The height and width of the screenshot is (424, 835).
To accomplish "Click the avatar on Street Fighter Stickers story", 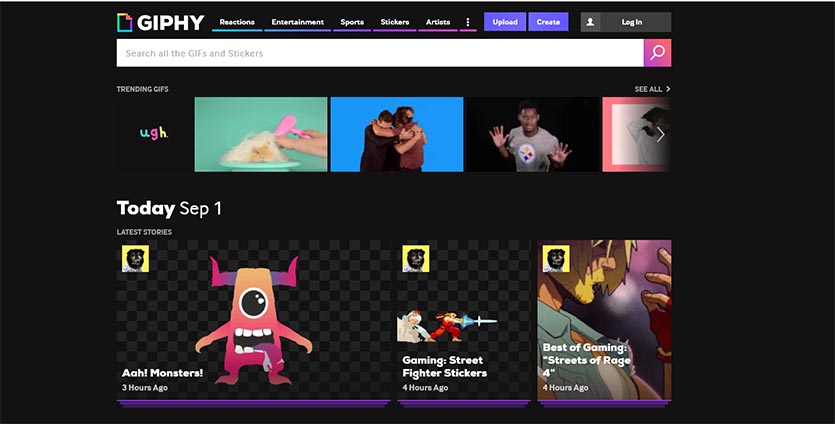I will pyautogui.click(x=415, y=259).
